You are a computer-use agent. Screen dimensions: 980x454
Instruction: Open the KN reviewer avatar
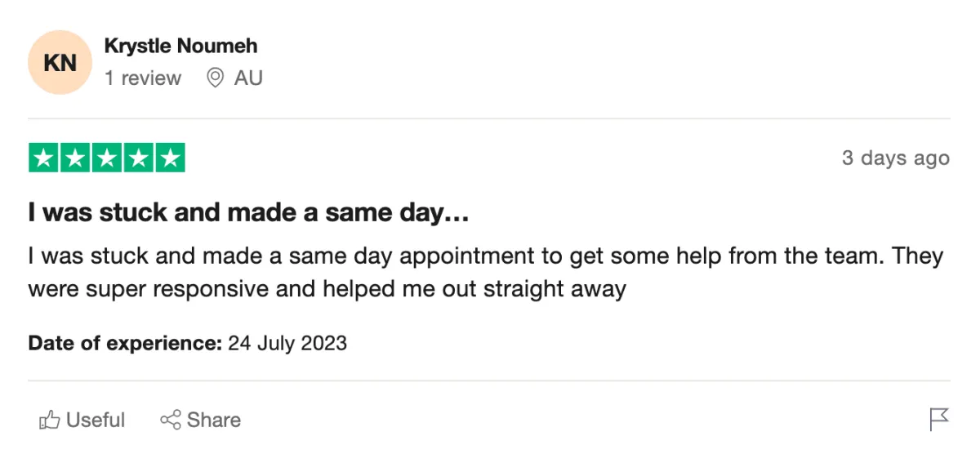pyautogui.click(x=60, y=63)
